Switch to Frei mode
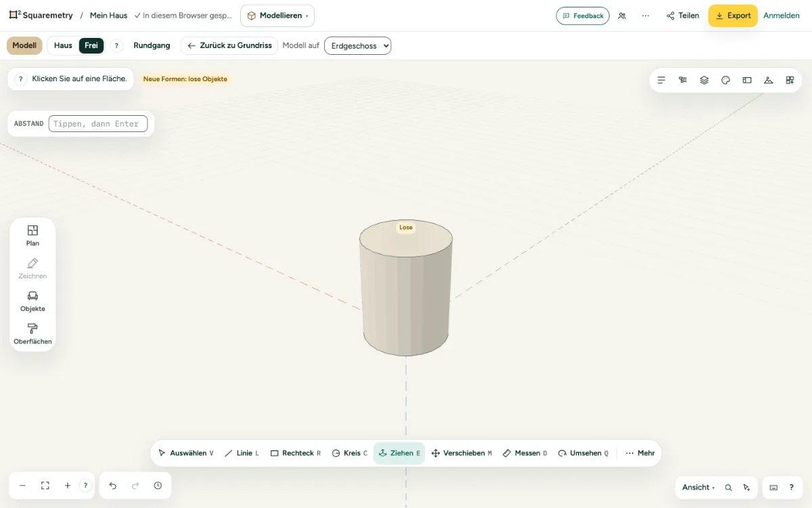This screenshot has width=812, height=508. coord(91,45)
